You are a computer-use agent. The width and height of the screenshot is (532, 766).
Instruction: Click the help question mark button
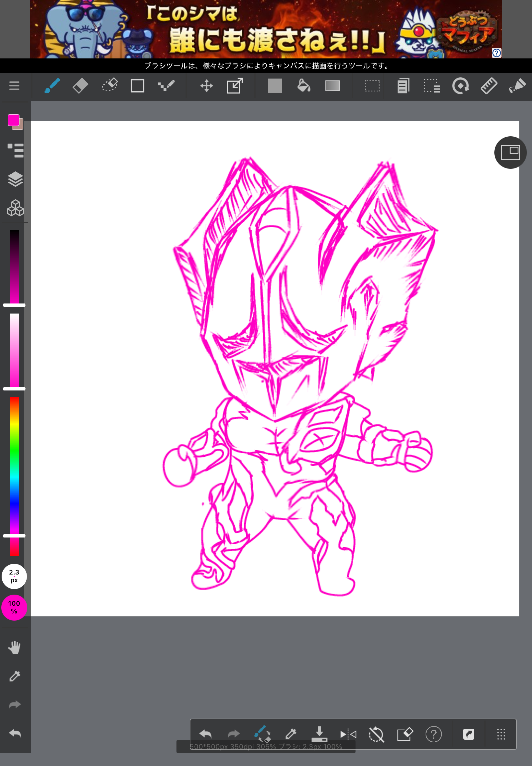tap(433, 734)
